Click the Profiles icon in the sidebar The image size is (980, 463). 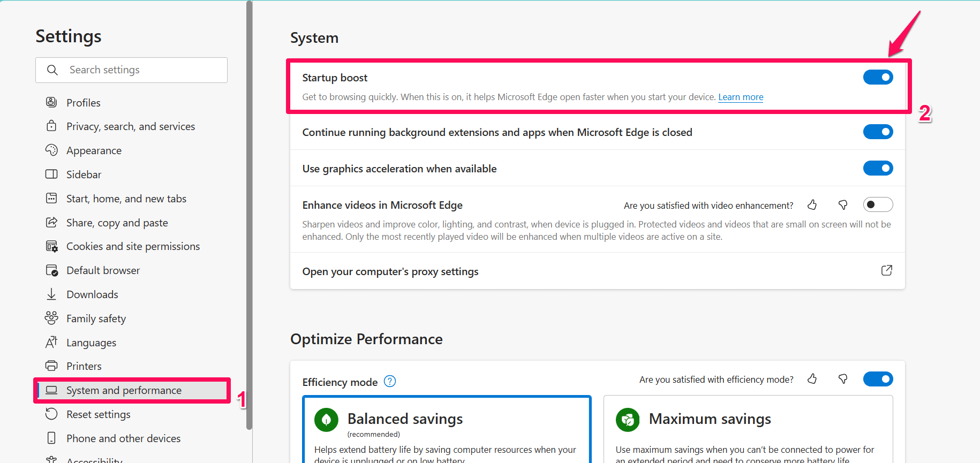[51, 102]
